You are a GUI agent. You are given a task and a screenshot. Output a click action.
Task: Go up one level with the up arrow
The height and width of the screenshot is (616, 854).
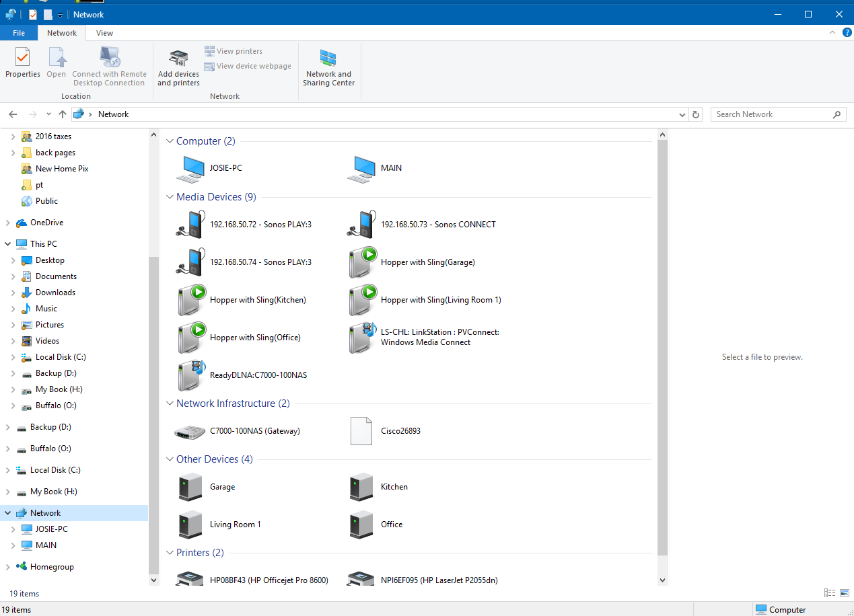point(63,114)
